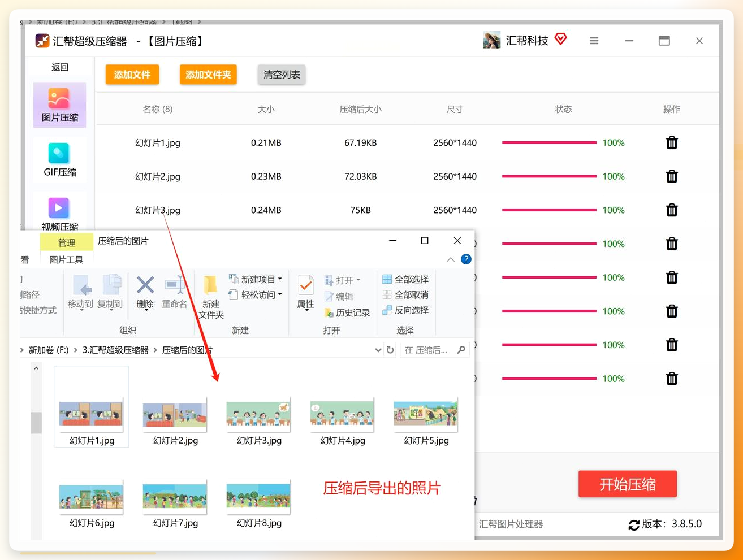
Task: Click 反向选择 in the Explorer ribbon
Action: point(405,310)
